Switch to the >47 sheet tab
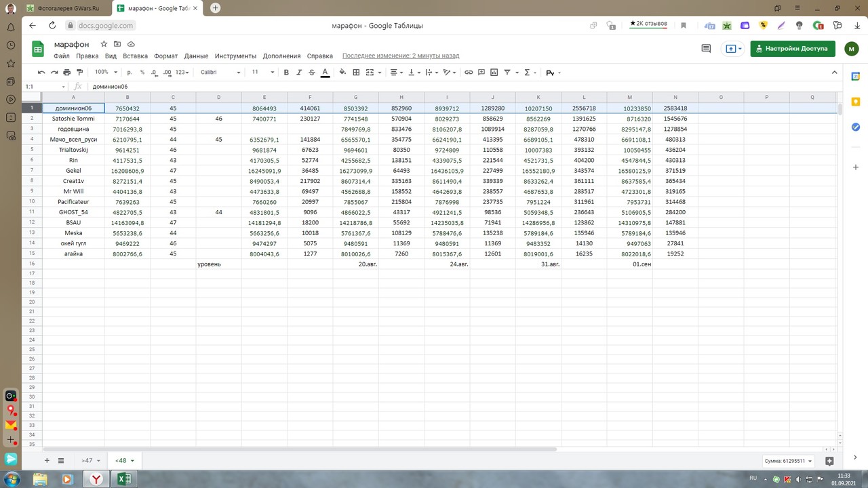 click(90, 460)
